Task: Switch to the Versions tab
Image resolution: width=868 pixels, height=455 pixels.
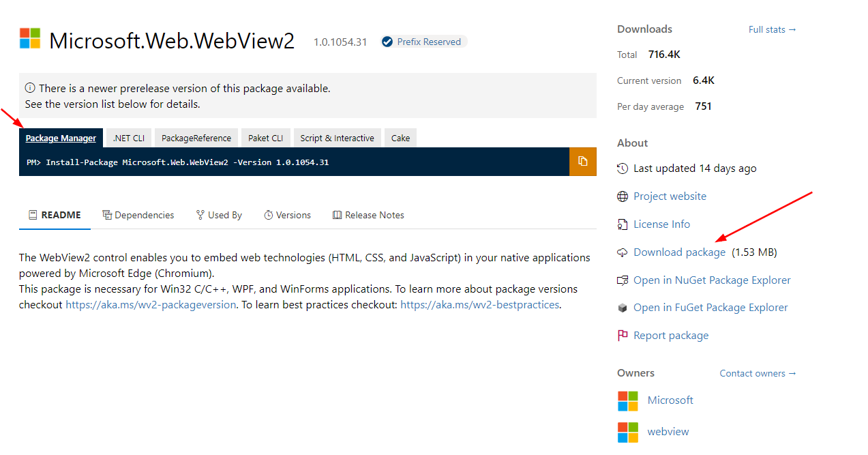Action: tap(288, 215)
